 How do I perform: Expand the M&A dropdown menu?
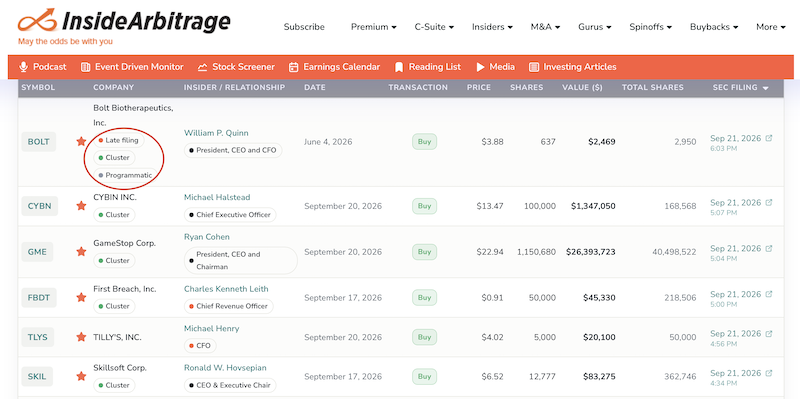545,27
